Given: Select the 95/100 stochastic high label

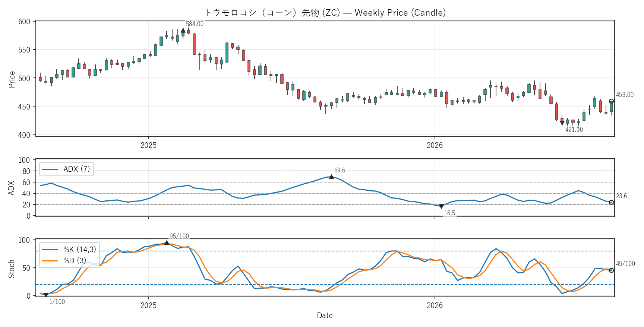Looking at the screenshot, I should click(179, 236).
